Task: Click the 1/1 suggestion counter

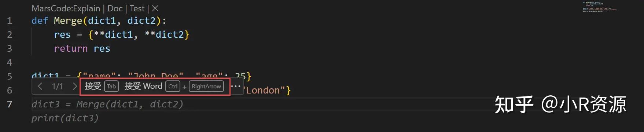Action: coord(58,87)
